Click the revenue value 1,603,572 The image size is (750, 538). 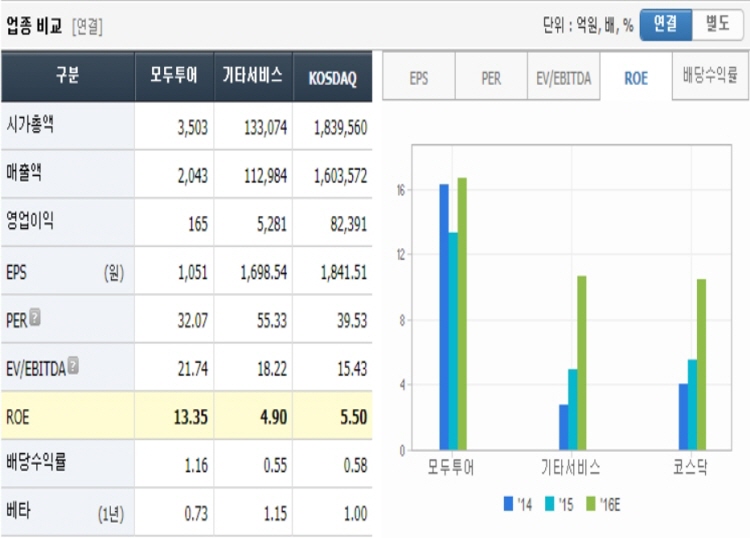coord(341,176)
